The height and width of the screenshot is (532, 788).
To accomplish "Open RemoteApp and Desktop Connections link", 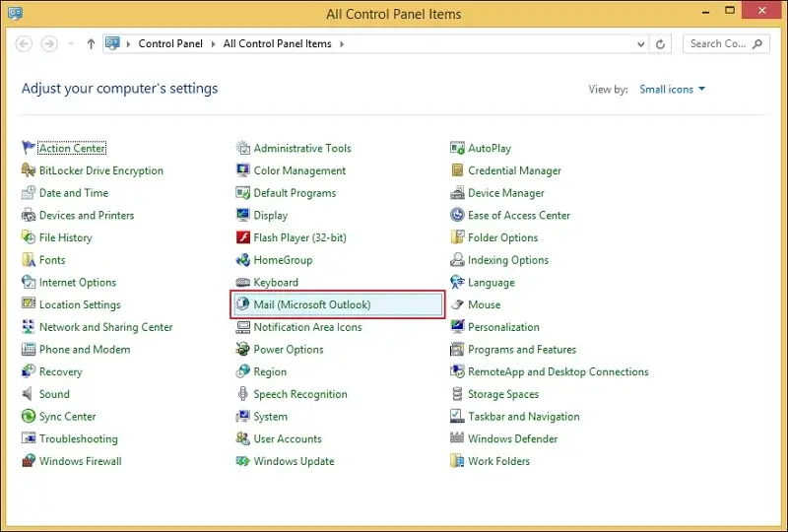I will pyautogui.click(x=558, y=372).
